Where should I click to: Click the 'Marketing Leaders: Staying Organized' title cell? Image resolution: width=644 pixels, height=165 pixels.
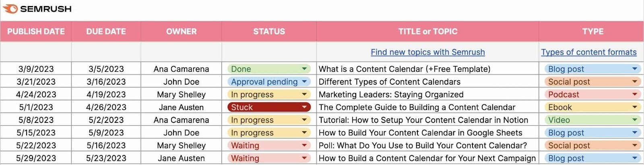pos(391,94)
